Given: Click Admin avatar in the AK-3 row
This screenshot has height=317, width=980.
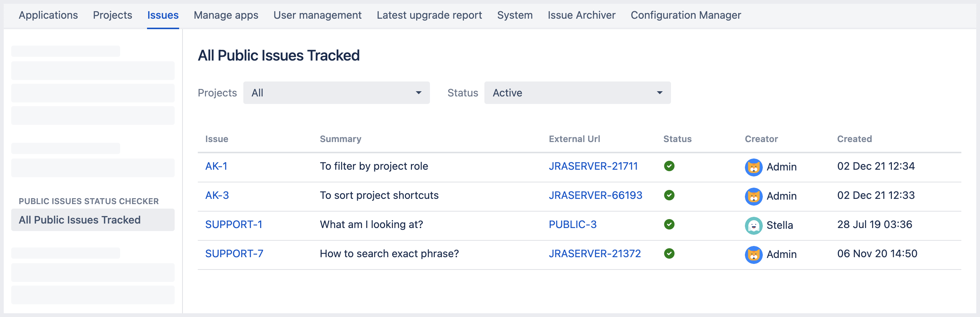Looking at the screenshot, I should 753,196.
